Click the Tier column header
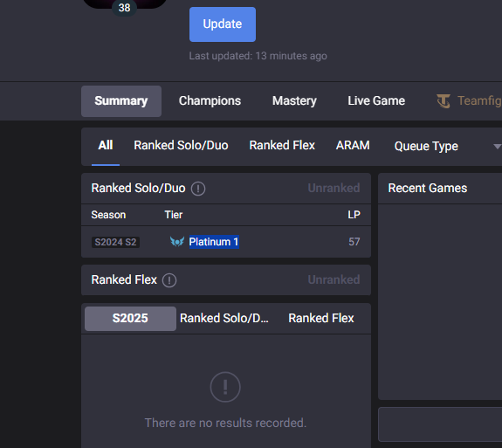Screen dimensions: 502x448 tap(174, 215)
